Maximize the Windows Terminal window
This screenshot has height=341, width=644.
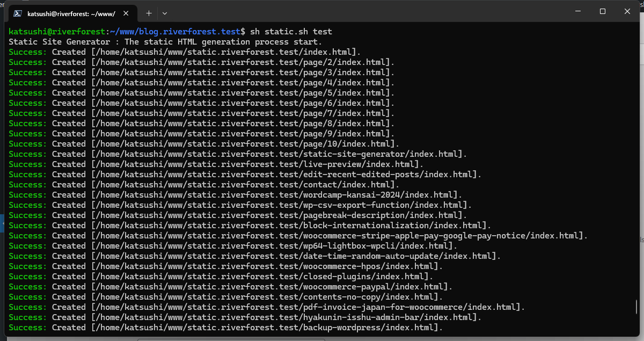point(602,11)
